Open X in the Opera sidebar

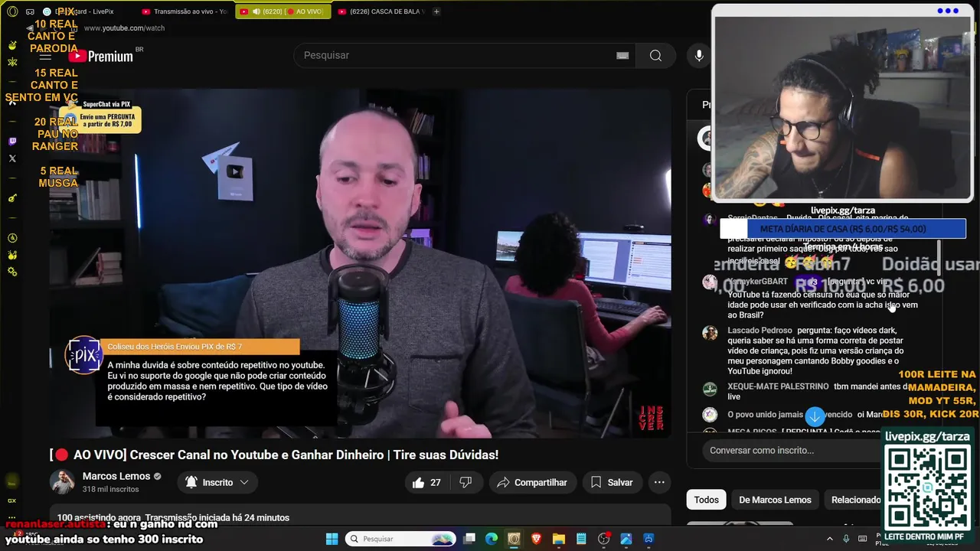click(12, 158)
